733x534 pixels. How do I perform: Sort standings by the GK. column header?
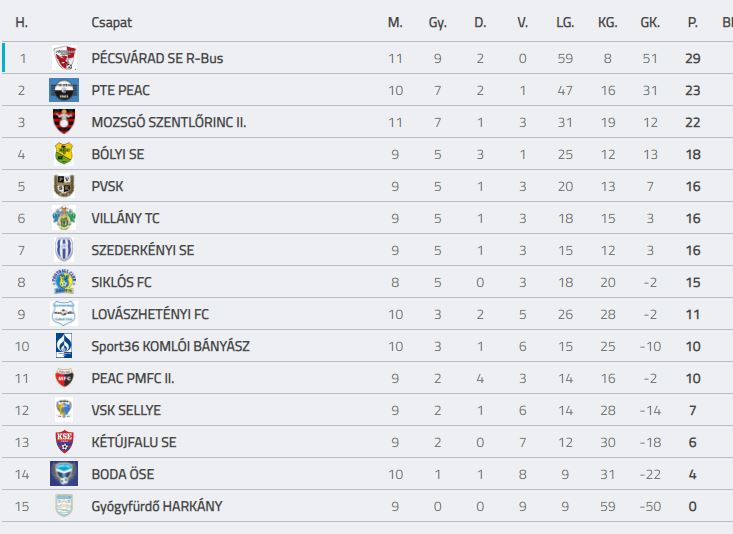click(650, 22)
